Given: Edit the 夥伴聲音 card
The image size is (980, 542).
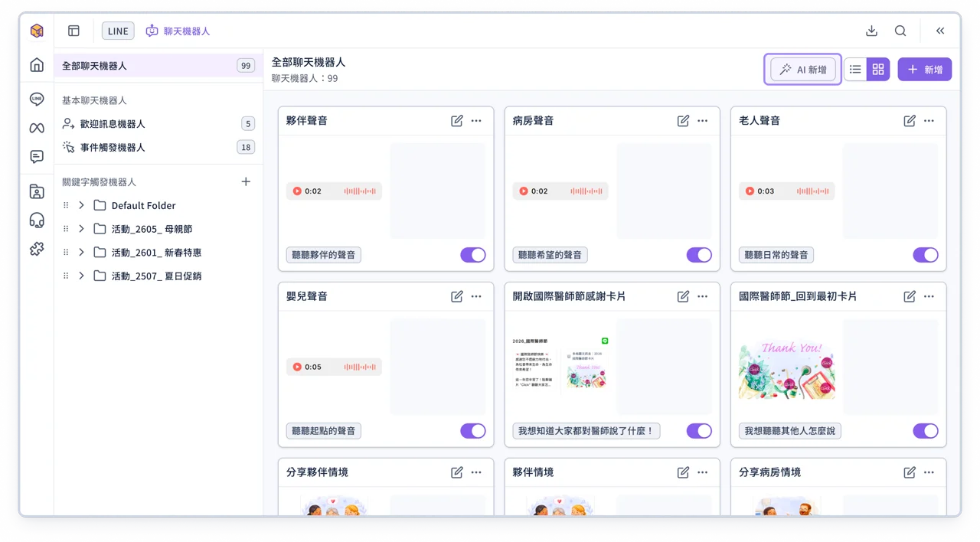Looking at the screenshot, I should (x=457, y=121).
